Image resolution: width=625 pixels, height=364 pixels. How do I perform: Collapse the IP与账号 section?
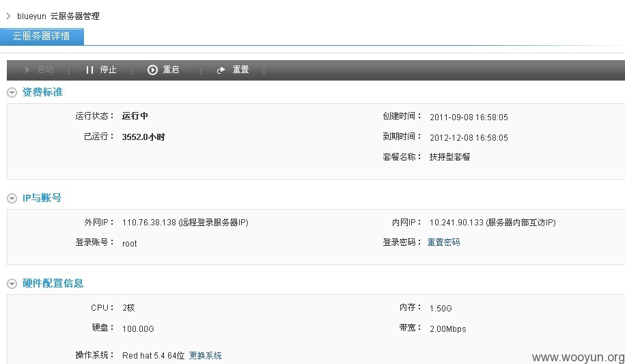(x=12, y=198)
